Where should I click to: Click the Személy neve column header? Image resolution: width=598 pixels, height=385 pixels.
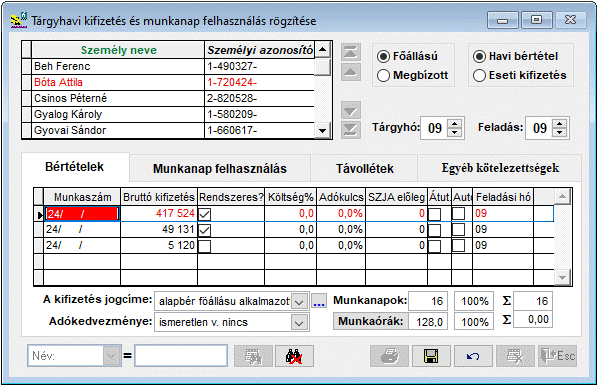118,50
